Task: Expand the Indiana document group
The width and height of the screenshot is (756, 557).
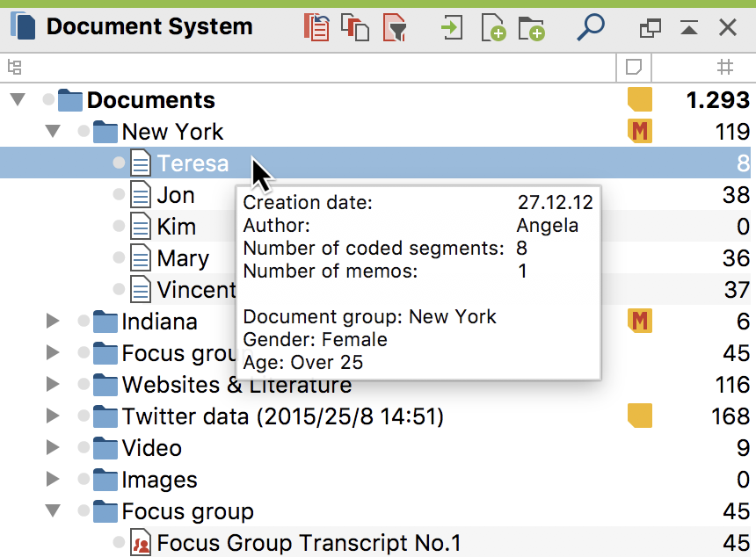Action: pos(53,322)
